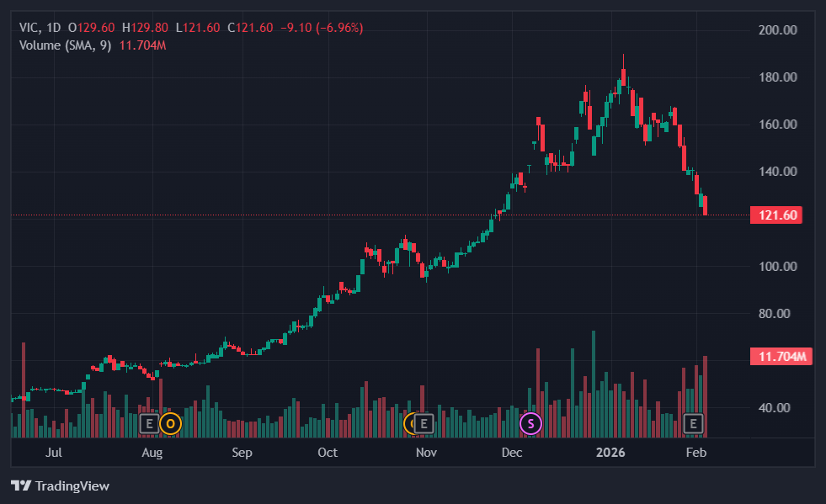Viewport: 826px width, 504px height.
Task: Click the orange O event marker
Action: 171,423
